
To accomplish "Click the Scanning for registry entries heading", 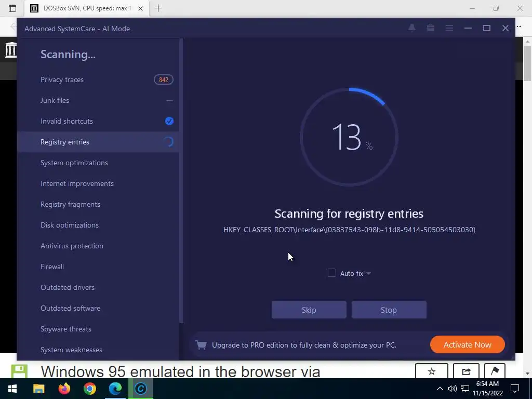I will point(349,214).
